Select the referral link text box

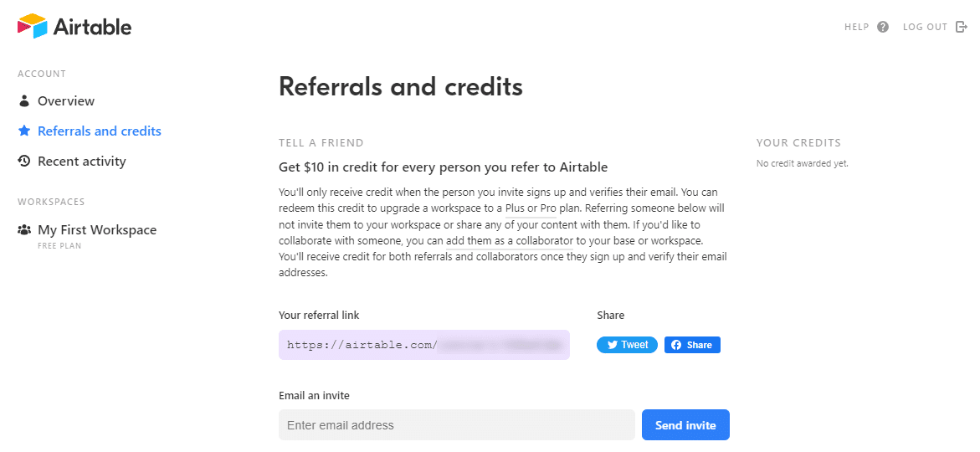[x=424, y=345]
